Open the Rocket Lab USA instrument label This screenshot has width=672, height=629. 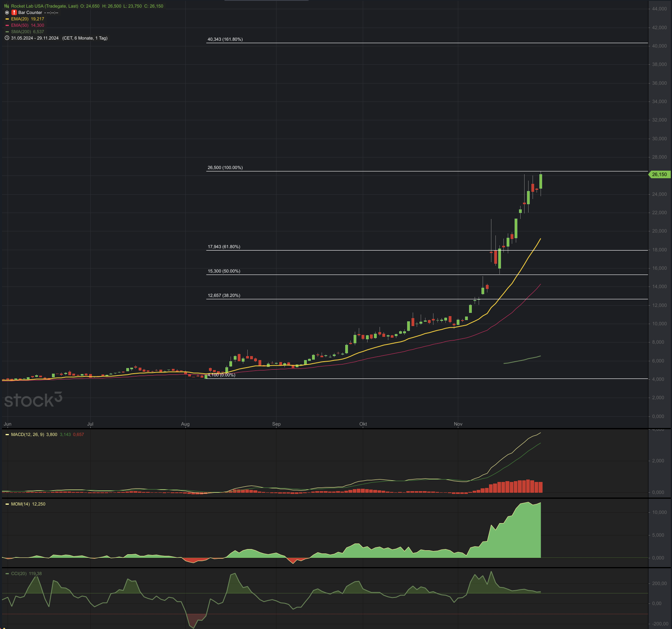[44, 6]
